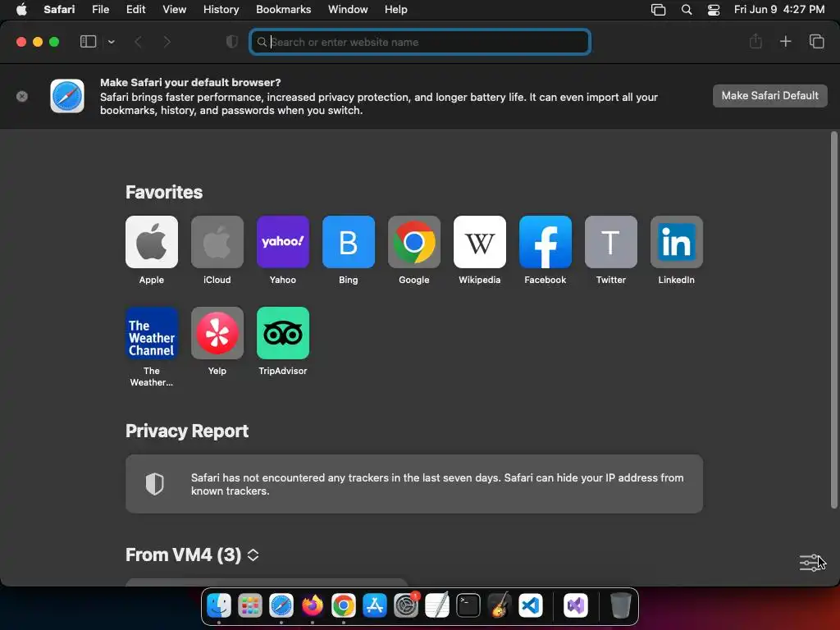The width and height of the screenshot is (840, 630).
Task: Open the File menu
Action: (x=100, y=10)
